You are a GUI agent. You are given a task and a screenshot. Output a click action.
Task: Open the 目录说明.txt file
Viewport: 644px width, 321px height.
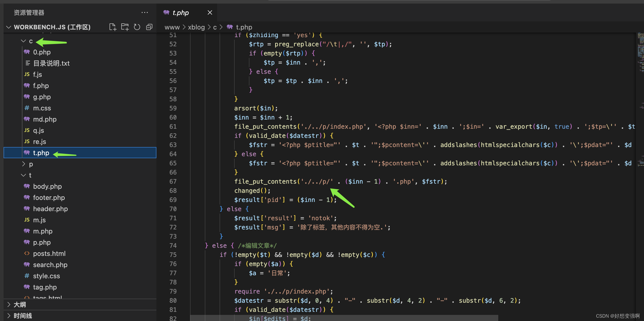[x=51, y=63]
